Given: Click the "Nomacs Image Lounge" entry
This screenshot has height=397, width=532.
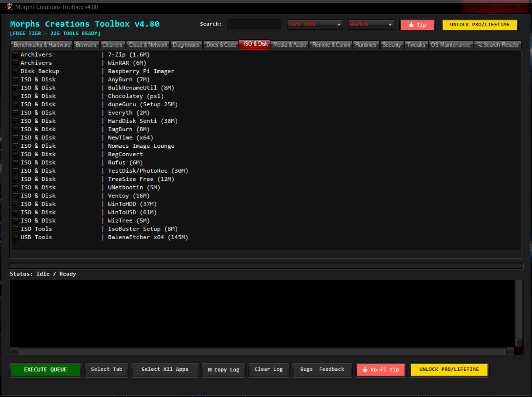Looking at the screenshot, I should coord(141,146).
